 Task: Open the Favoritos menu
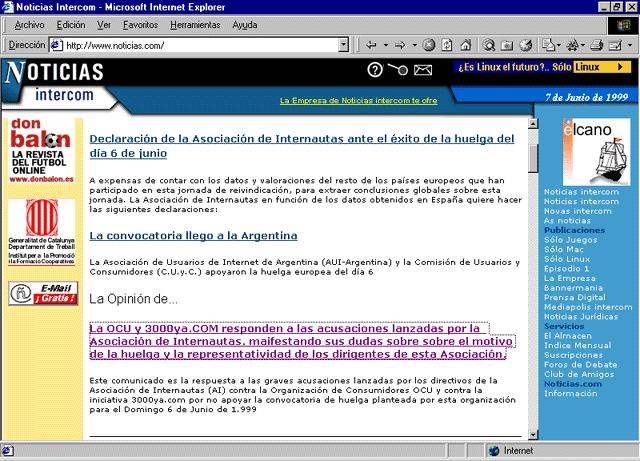point(140,25)
